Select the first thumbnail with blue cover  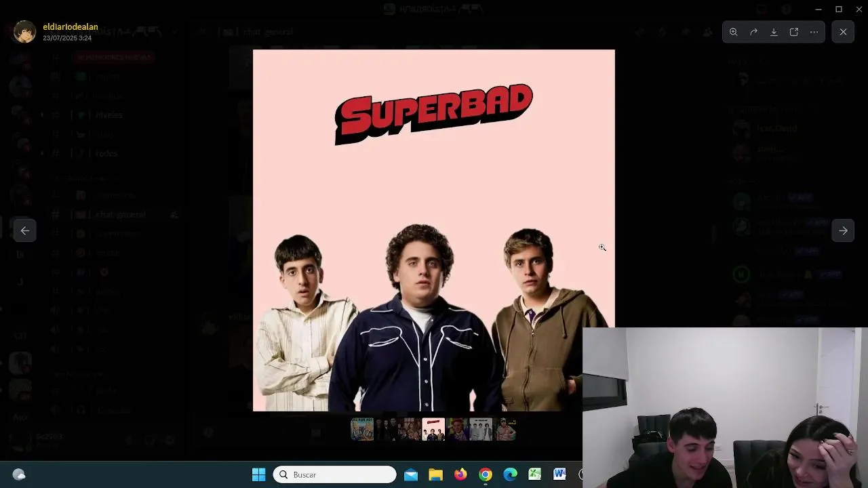tap(362, 429)
